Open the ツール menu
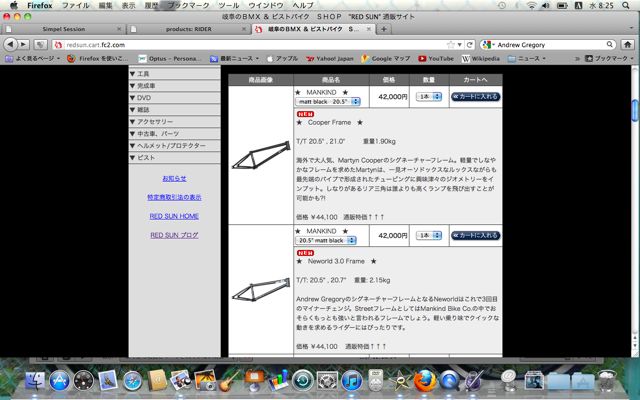640x400 pixels. point(229,5)
